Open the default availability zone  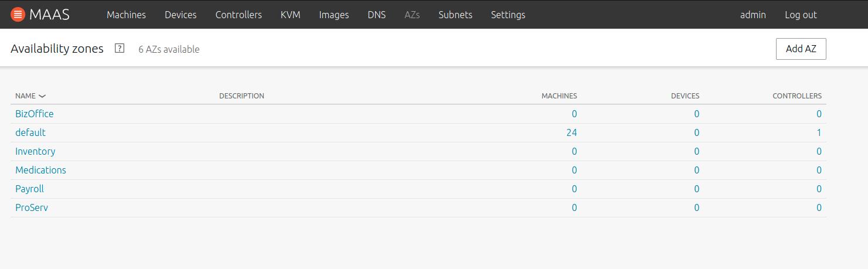click(30, 132)
